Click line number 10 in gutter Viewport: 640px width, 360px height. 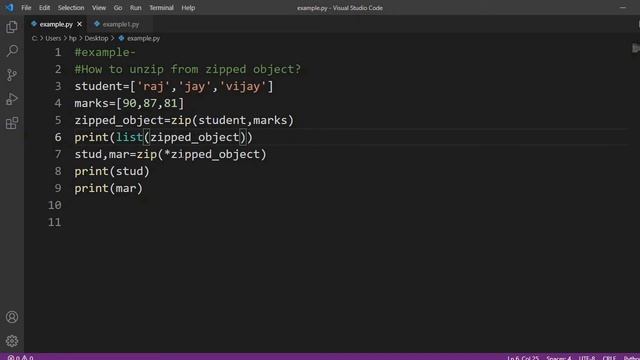pyautogui.click(x=55, y=205)
